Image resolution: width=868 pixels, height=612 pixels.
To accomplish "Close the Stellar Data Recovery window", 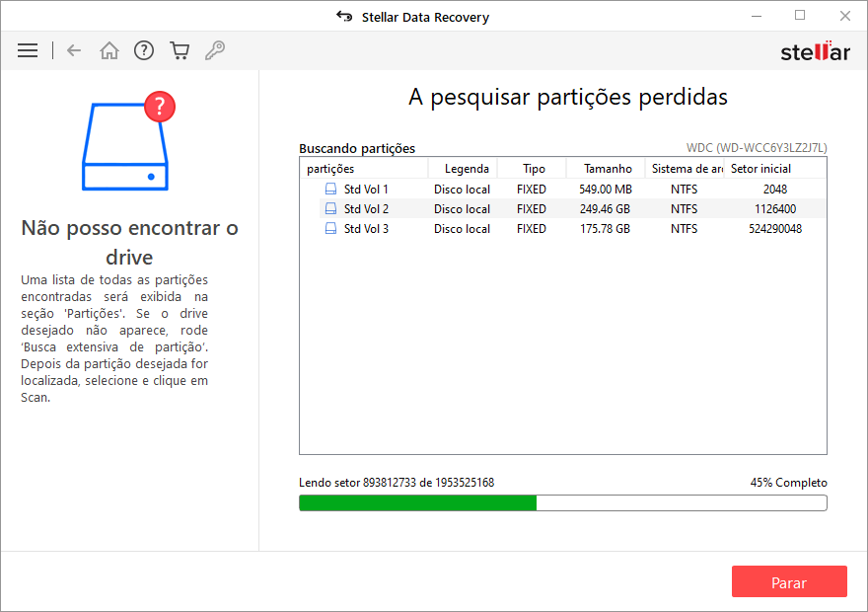I will tap(844, 16).
